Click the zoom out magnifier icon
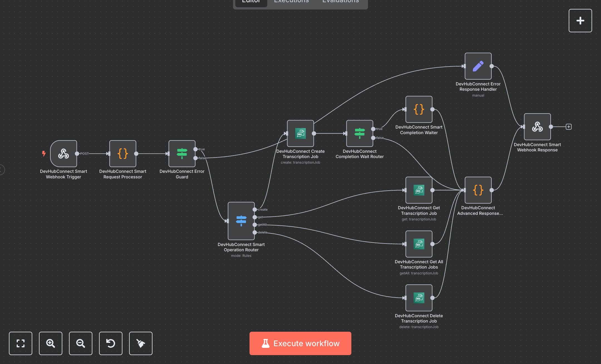Image resolution: width=601 pixels, height=364 pixels. 81,343
